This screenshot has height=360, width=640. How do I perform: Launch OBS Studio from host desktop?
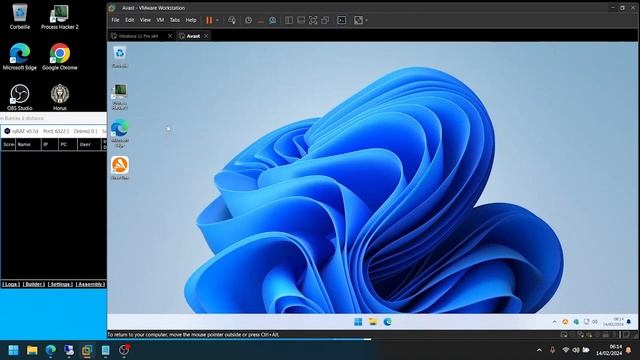pyautogui.click(x=20, y=97)
